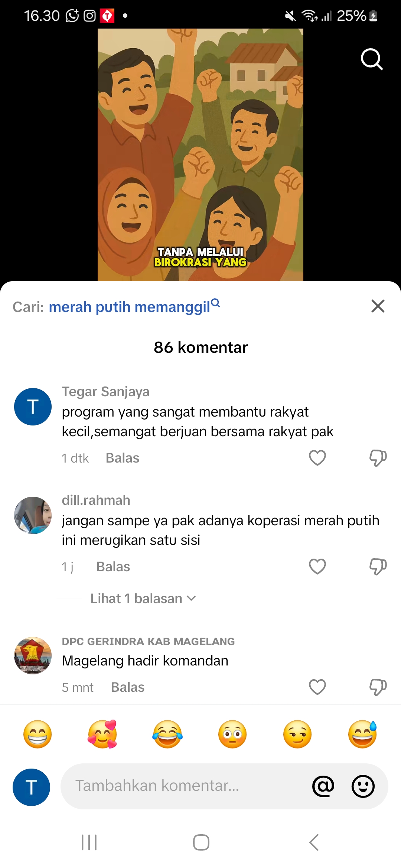401x868 pixels.
Task: Dislike dill.rahmah's comment
Action: [x=378, y=566]
